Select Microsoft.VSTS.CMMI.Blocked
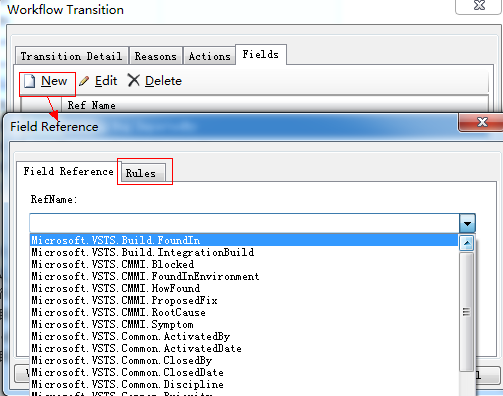 tap(244, 264)
